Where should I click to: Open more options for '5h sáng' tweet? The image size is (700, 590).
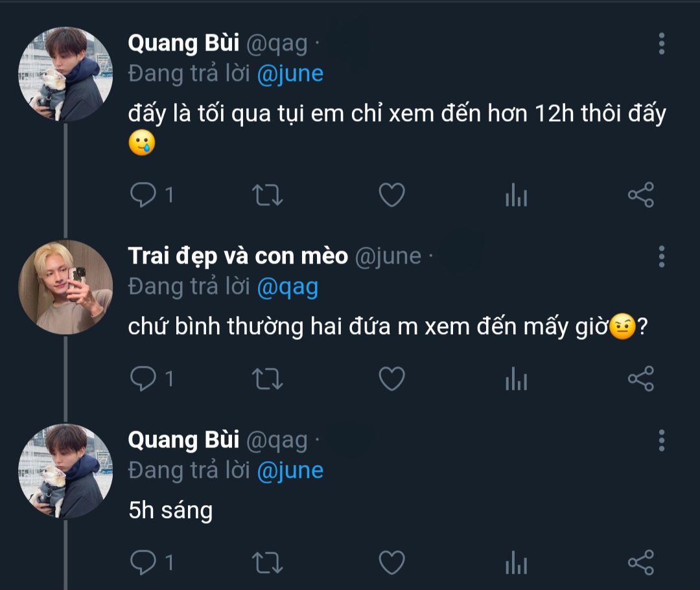pyautogui.click(x=661, y=440)
